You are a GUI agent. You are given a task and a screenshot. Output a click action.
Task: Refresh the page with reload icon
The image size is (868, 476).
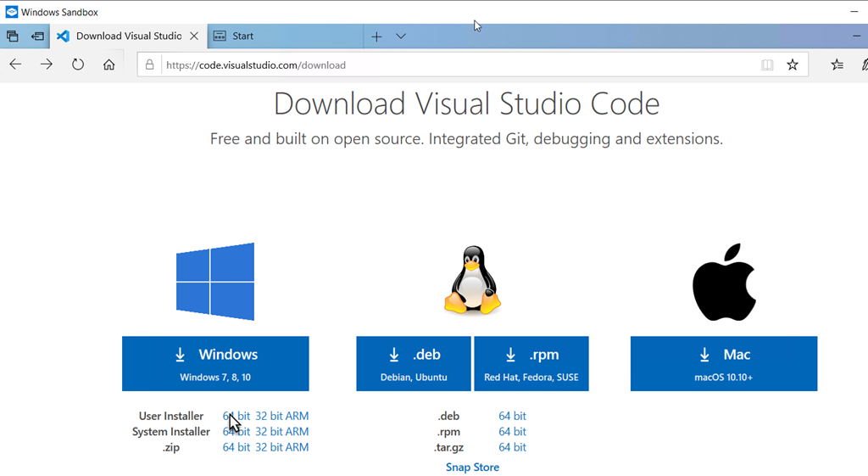78,64
